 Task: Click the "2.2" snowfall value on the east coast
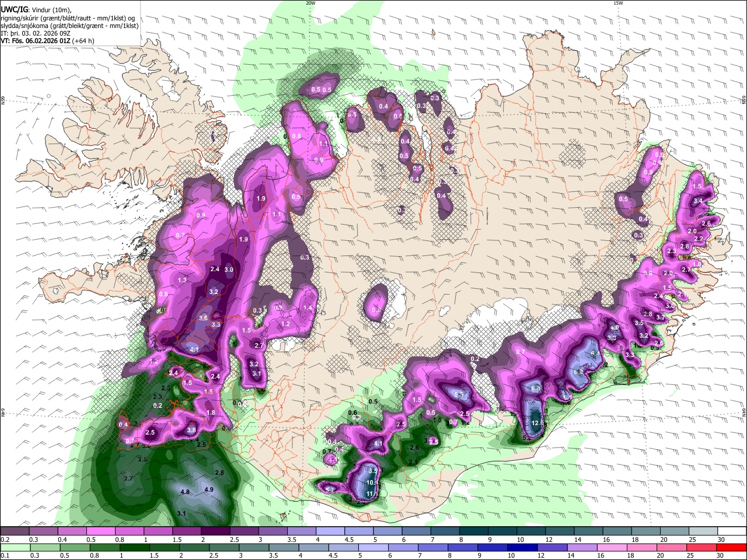coord(698,239)
